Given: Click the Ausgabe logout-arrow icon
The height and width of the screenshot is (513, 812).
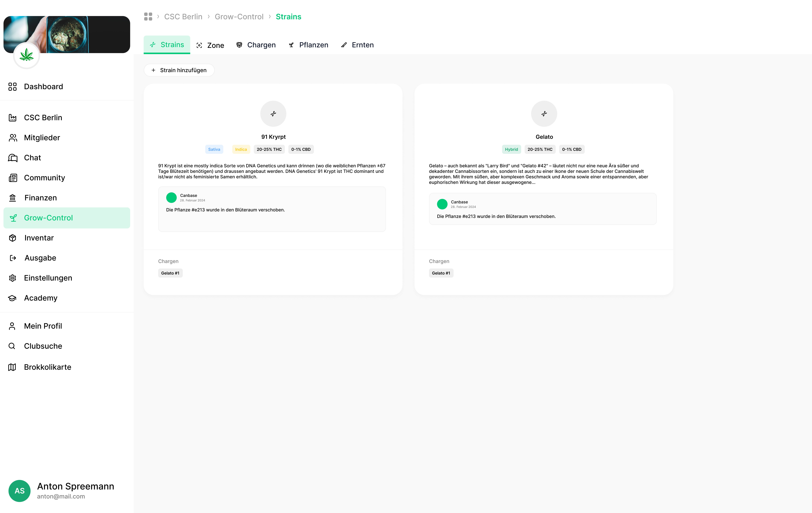Looking at the screenshot, I should point(13,258).
